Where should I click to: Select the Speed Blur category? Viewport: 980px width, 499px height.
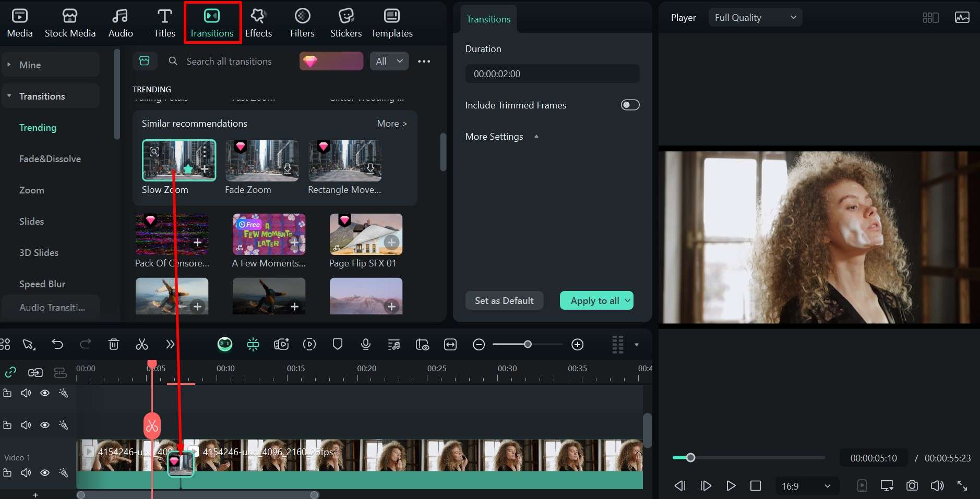pyautogui.click(x=42, y=284)
